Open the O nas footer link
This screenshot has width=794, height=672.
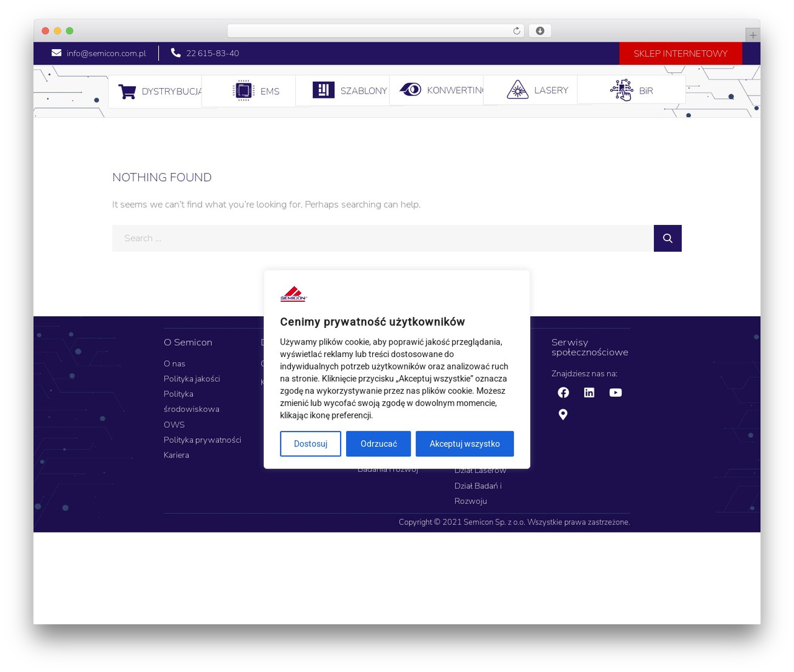(x=174, y=363)
